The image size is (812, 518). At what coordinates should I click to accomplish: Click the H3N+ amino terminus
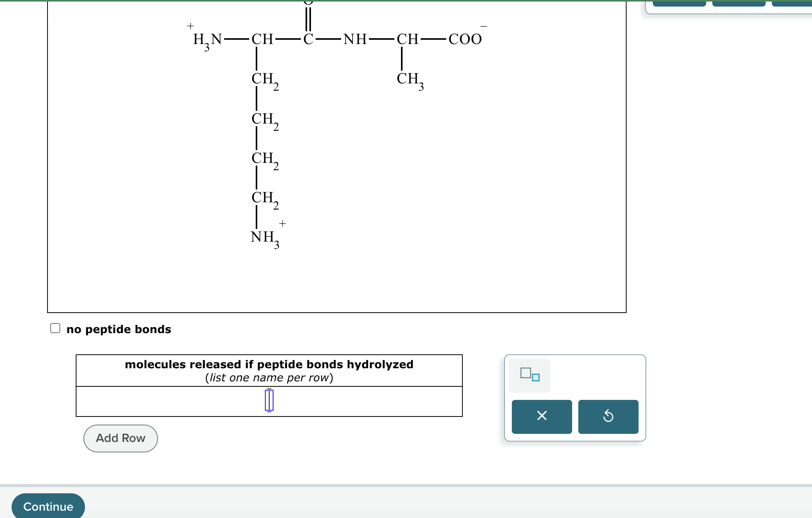[x=207, y=39]
